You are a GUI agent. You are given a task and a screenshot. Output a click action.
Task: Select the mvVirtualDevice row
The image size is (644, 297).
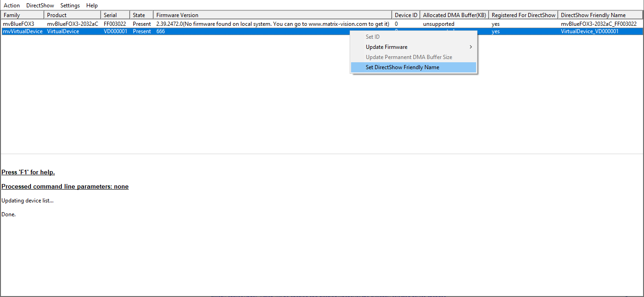(23, 31)
